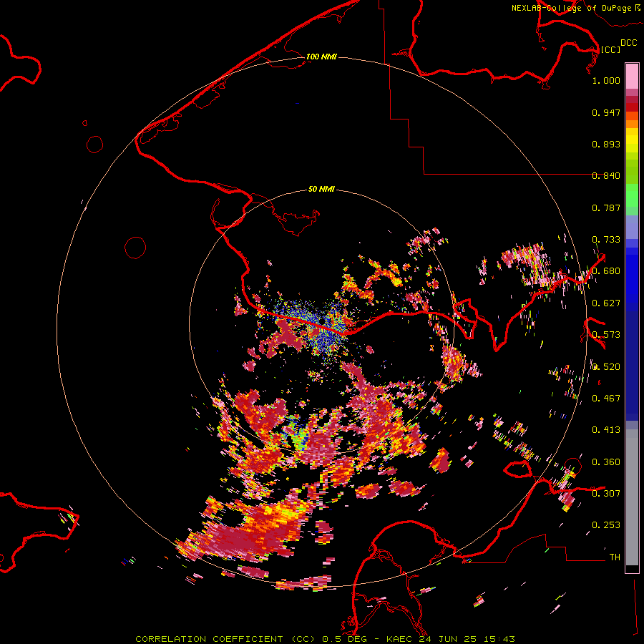644x644 pixels.
Task: Select the 0.947 value on the color scale
Action: 606,112
